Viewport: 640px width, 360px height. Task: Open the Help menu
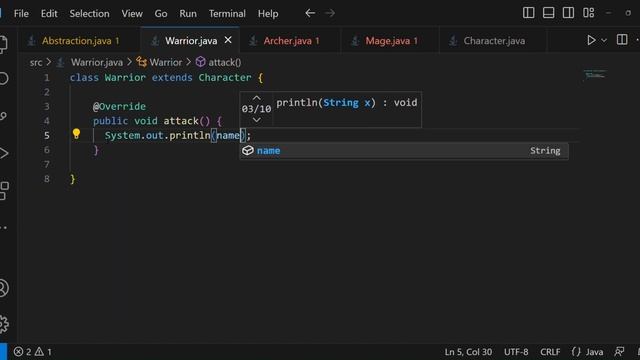click(x=268, y=13)
